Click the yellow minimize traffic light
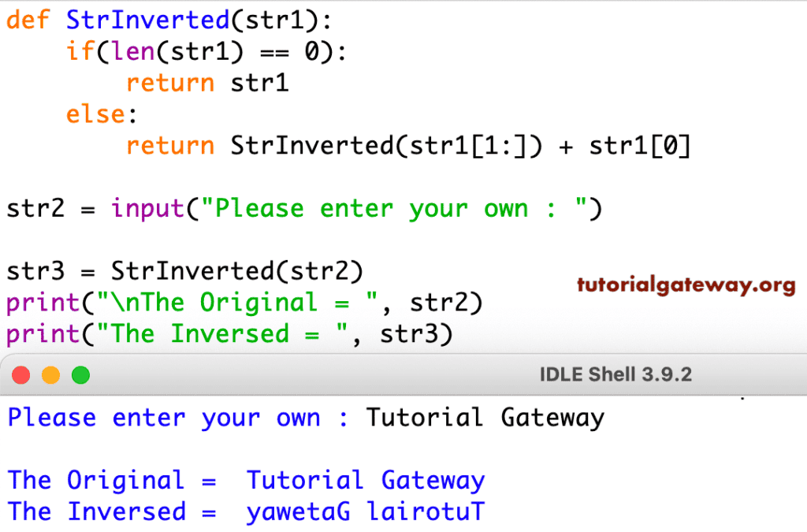Screen dimensions: 807x532 50,375
